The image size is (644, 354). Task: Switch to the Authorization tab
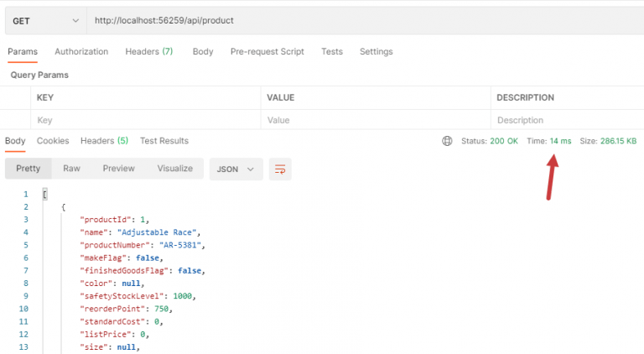(x=81, y=51)
